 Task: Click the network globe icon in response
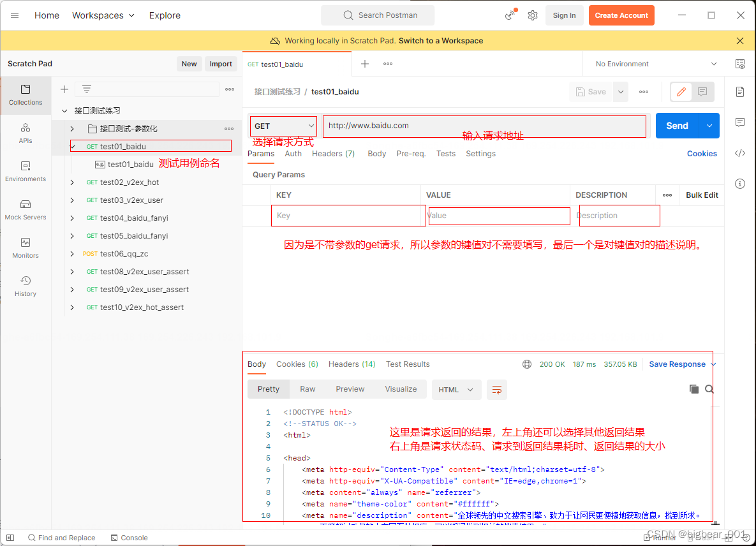pos(527,364)
